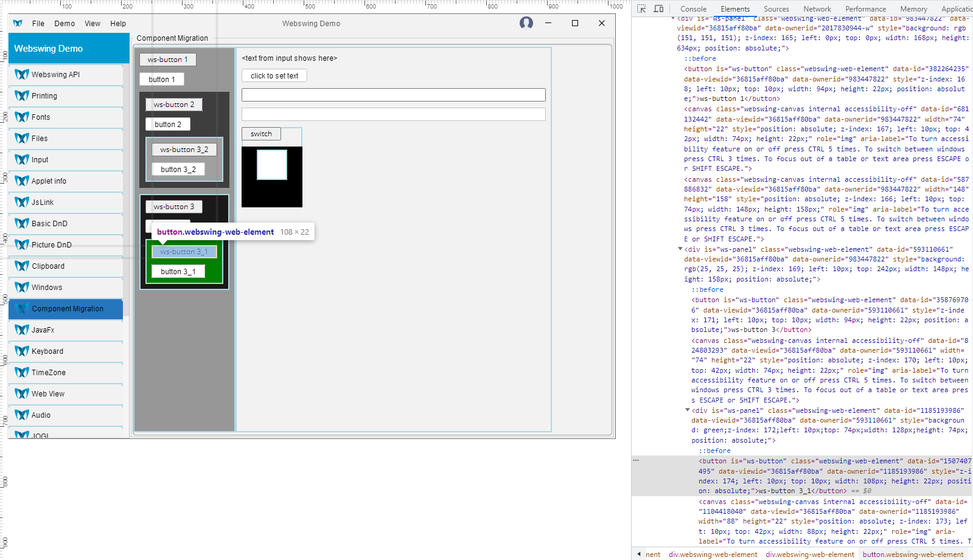Click the white square inside black panel

pos(272,165)
